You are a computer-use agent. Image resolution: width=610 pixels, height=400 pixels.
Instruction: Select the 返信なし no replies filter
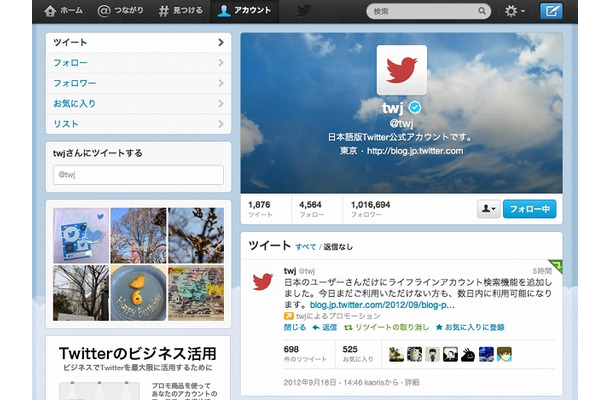pyautogui.click(x=338, y=247)
